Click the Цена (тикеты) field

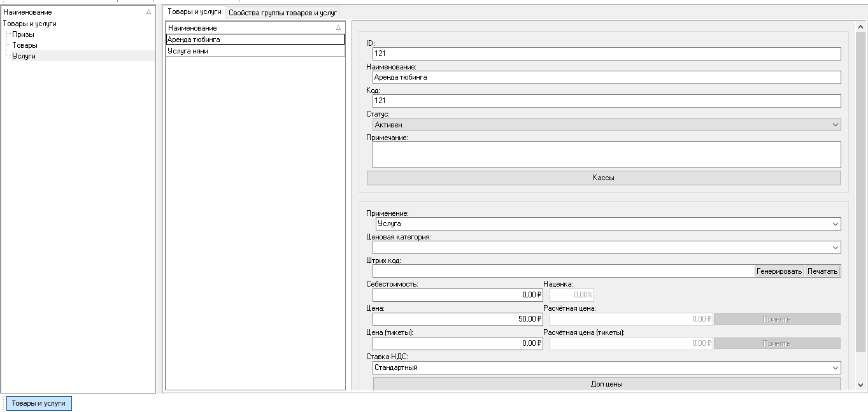click(457, 343)
